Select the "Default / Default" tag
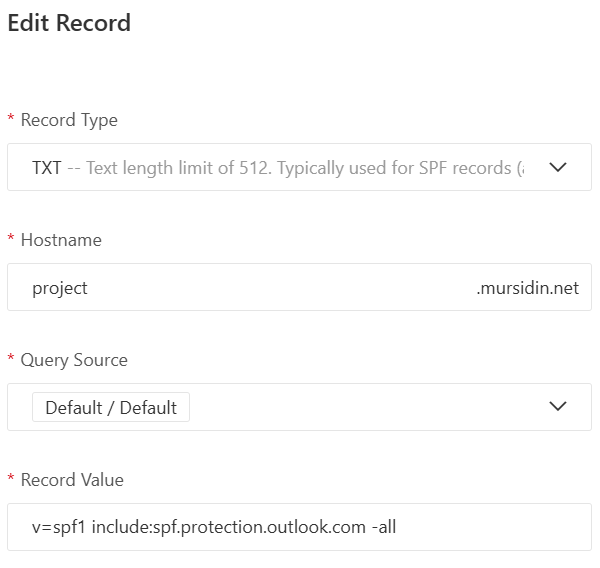 [x=111, y=407]
